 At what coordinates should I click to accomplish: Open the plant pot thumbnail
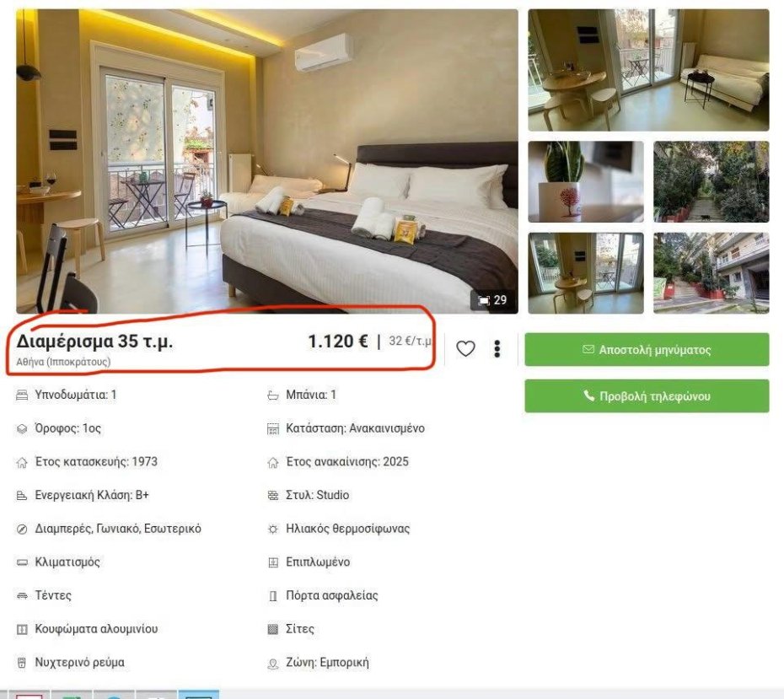[x=586, y=181]
